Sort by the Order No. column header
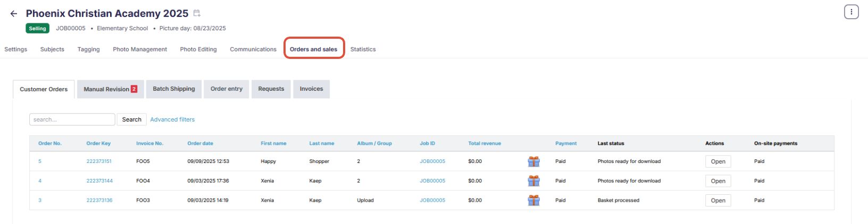 (50, 143)
